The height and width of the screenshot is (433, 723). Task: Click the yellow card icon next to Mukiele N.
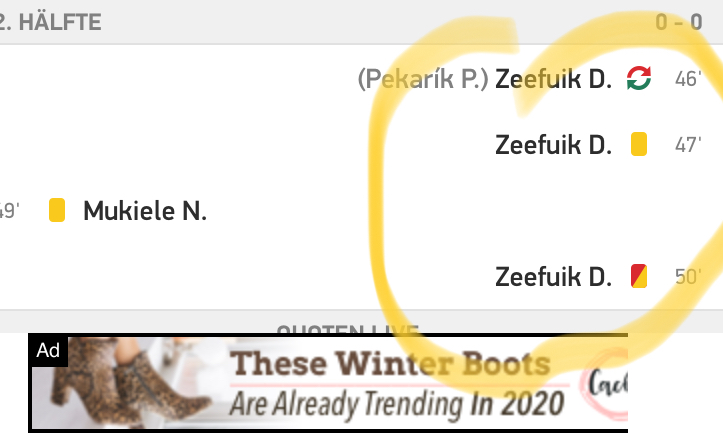(57, 210)
